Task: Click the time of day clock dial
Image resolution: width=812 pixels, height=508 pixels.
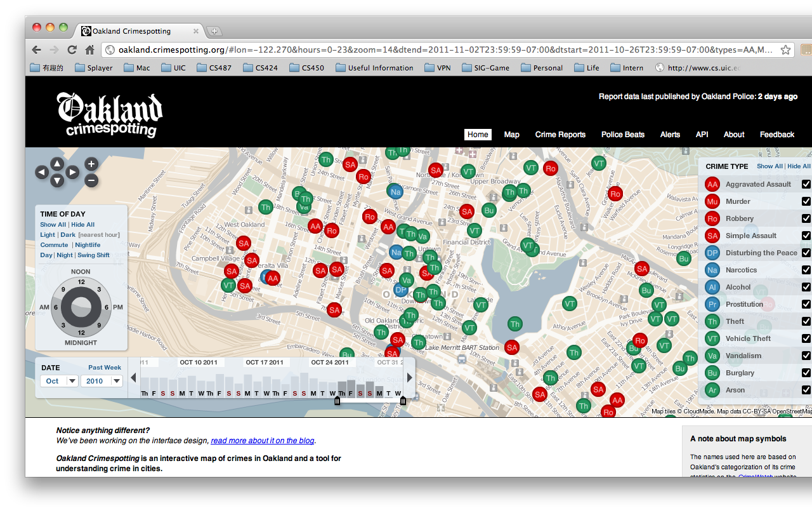Action: pos(81,308)
